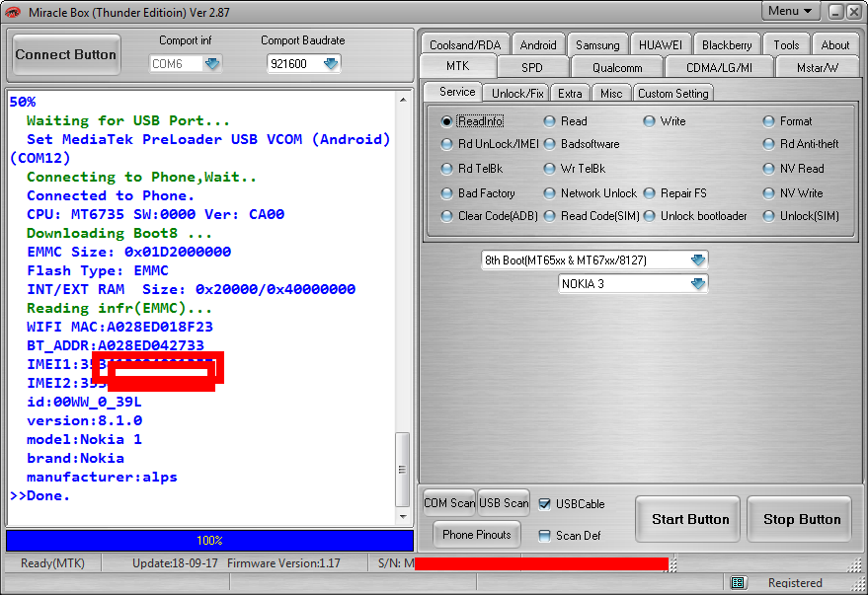Open Phone Pinouts
Image resolution: width=868 pixels, height=595 pixels.
[x=477, y=534]
